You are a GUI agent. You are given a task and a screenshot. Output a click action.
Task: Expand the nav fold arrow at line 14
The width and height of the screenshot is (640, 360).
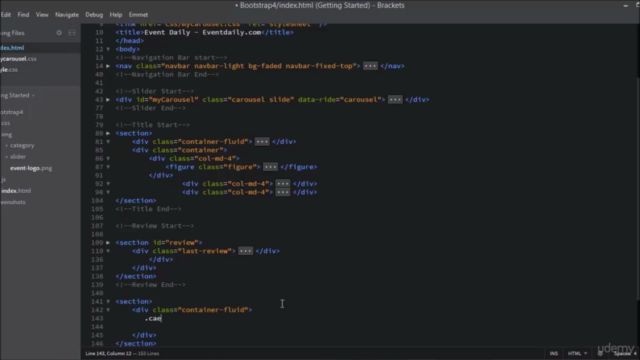tap(108, 66)
